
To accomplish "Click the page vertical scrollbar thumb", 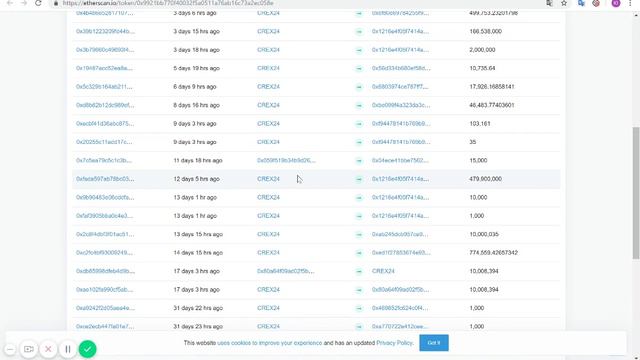I will coord(636,192).
